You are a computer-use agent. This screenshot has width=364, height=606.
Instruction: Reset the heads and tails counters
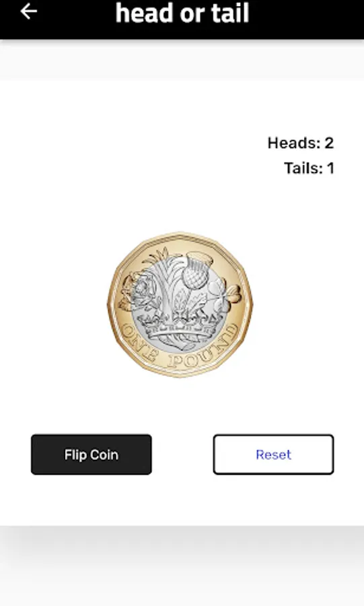273,454
